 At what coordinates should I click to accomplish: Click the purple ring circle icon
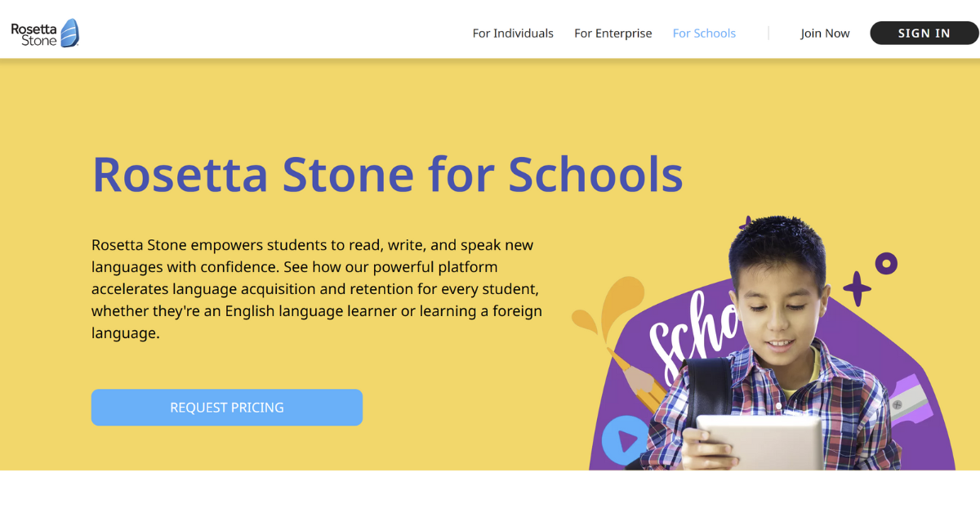[x=886, y=263]
